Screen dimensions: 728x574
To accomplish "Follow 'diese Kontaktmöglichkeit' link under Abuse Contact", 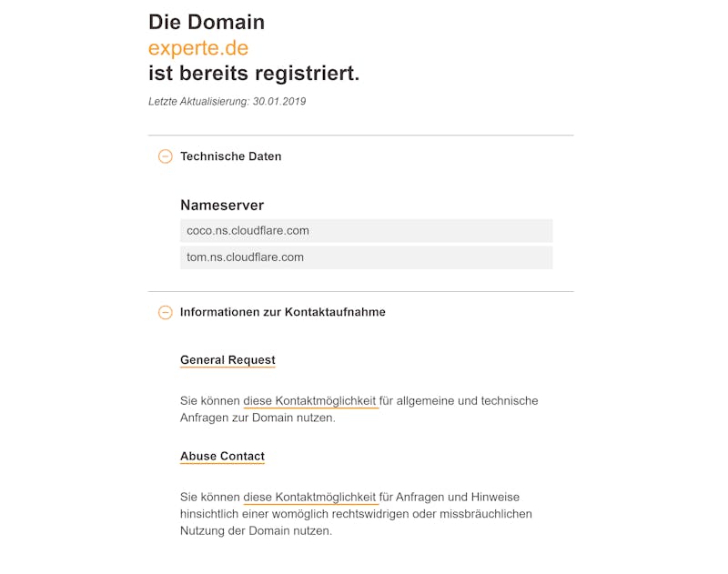I will point(309,497).
